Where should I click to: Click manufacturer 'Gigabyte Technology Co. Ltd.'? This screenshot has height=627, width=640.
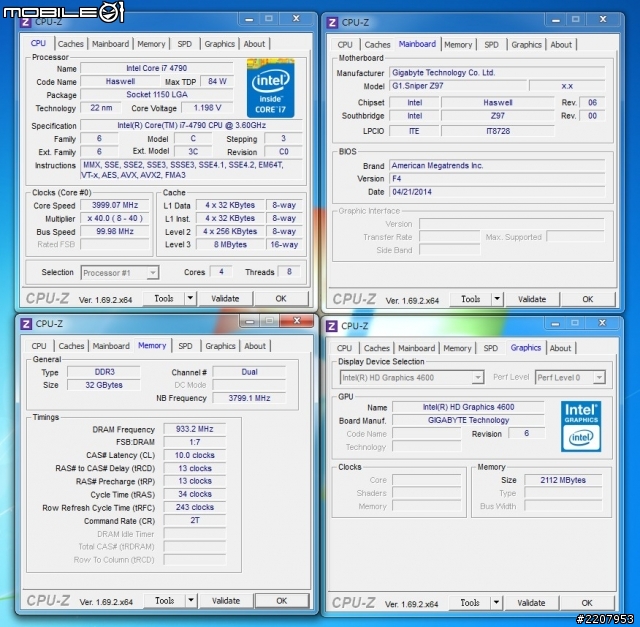coord(497,73)
